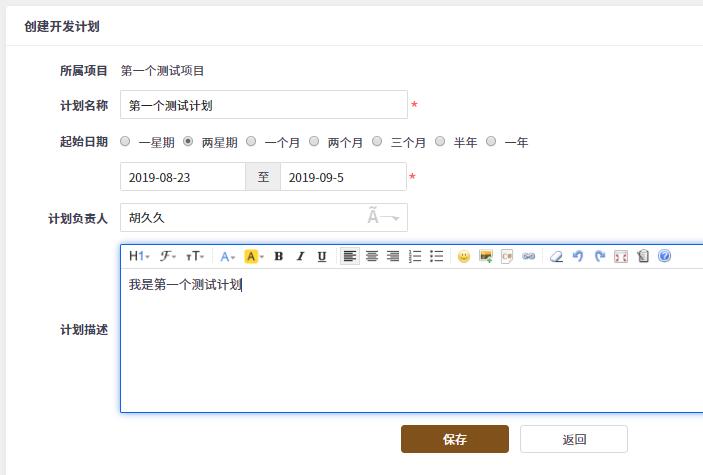Insert an emoticon into the description
Image resolution: width=703 pixels, height=475 pixels.
click(x=464, y=257)
